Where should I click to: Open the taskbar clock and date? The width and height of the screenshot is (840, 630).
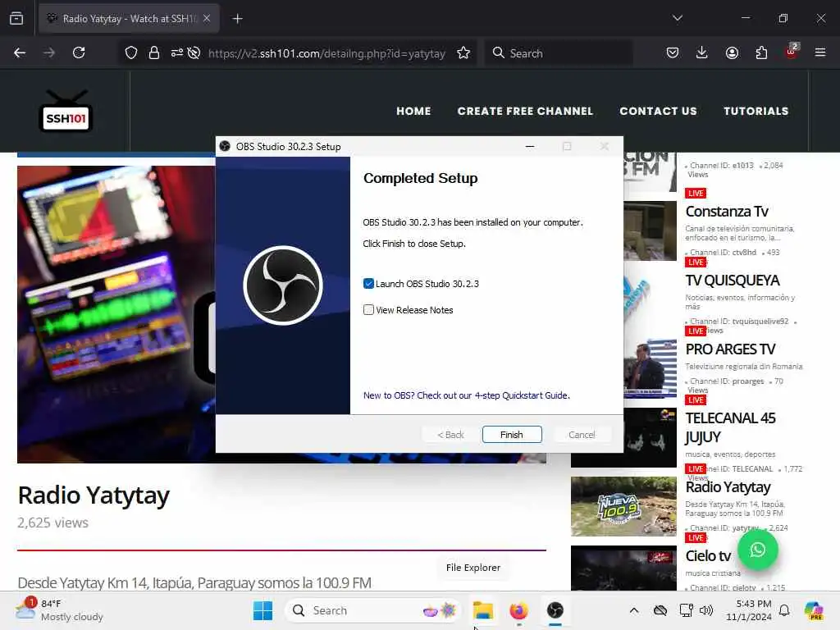(x=749, y=610)
